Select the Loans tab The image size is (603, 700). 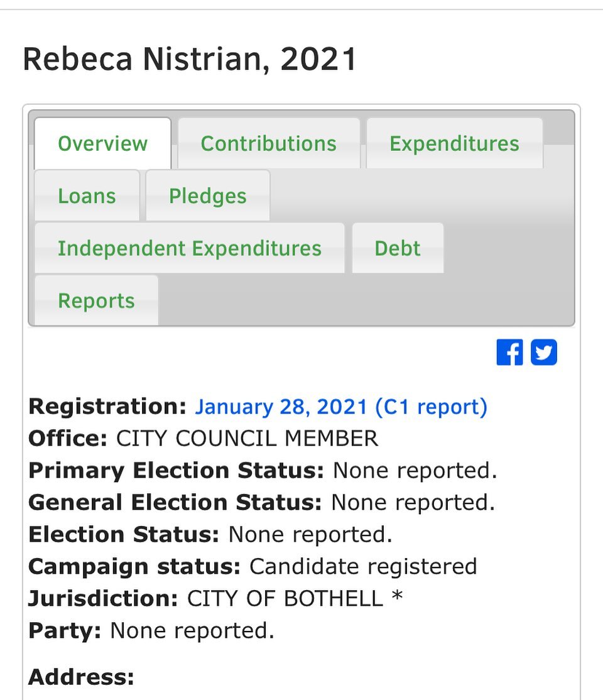click(87, 196)
